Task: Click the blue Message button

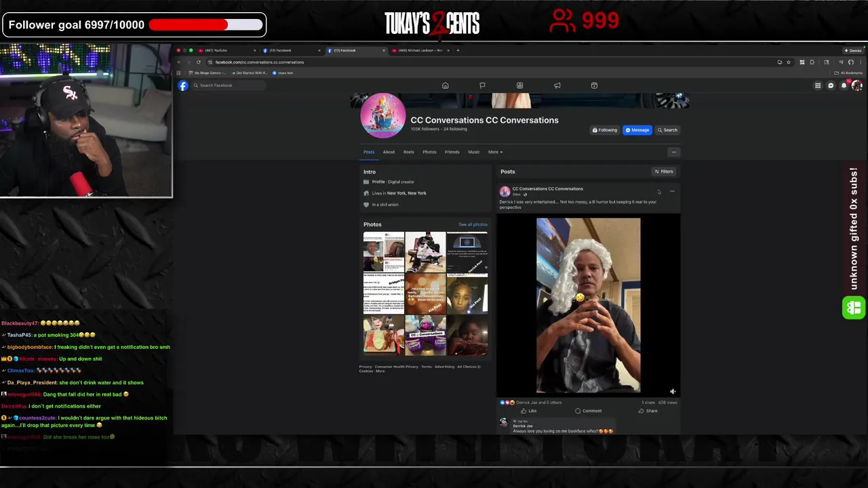Action: click(637, 130)
